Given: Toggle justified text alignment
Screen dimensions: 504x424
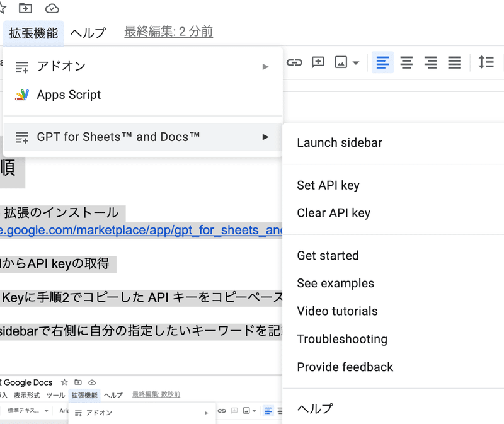Looking at the screenshot, I should coord(454,62).
